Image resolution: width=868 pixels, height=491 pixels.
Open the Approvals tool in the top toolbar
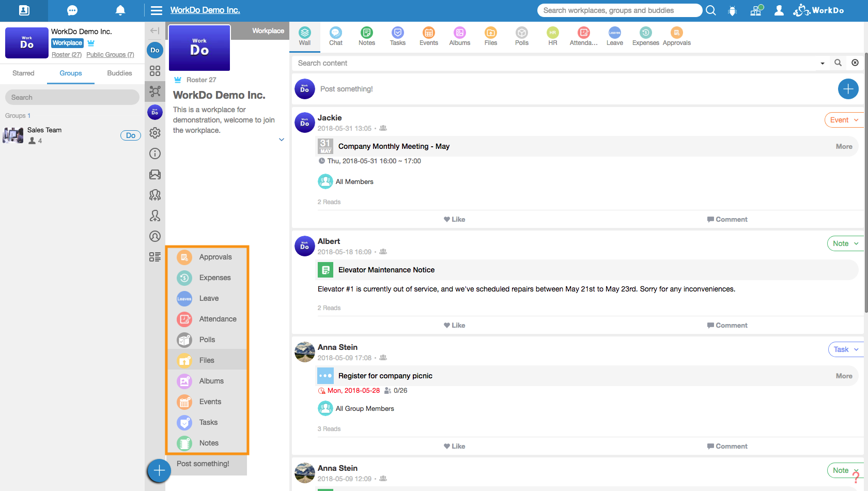click(677, 37)
